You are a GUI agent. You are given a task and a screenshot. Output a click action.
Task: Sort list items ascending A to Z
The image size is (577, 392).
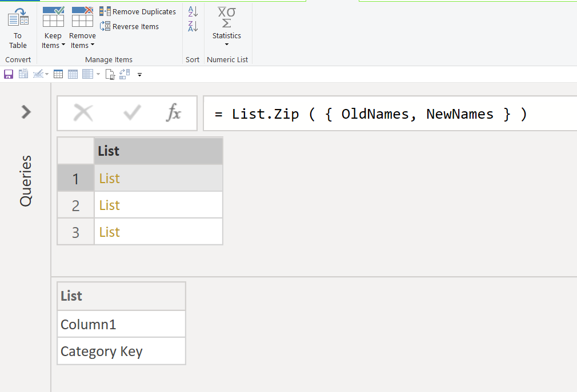[x=193, y=11]
